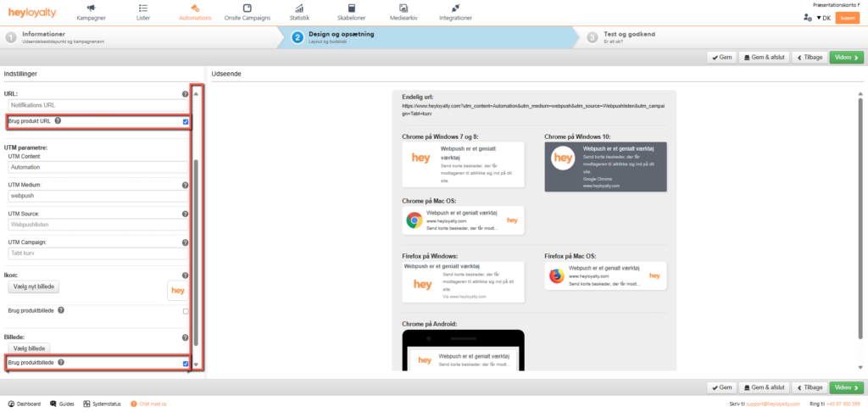Click help icon beside UTM Medium

[x=185, y=185]
